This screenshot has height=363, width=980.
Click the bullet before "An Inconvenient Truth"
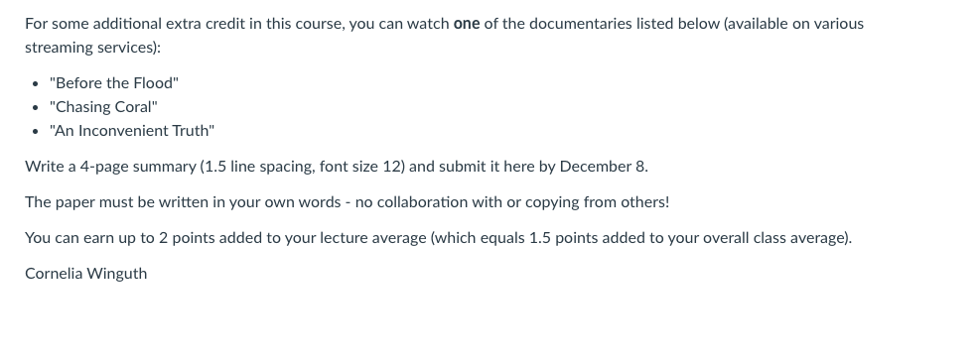click(35, 131)
